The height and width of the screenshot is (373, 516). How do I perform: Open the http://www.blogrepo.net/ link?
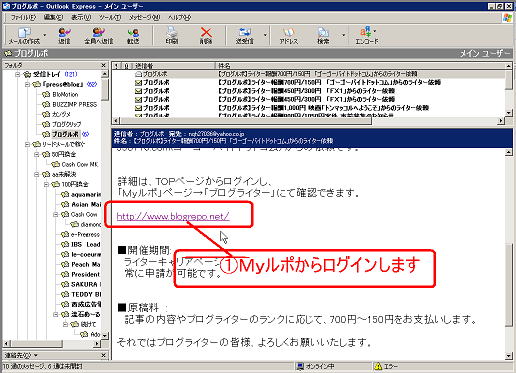point(173,216)
